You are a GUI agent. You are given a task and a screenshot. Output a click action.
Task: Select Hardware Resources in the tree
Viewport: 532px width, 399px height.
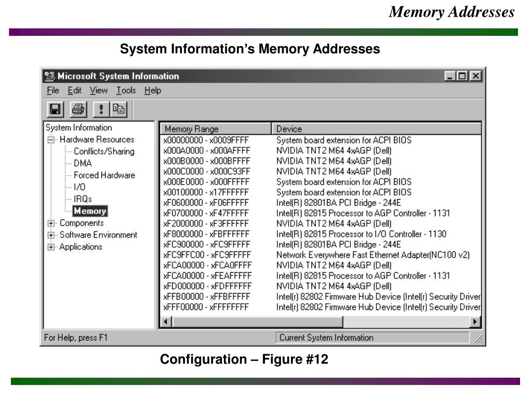tap(97, 139)
